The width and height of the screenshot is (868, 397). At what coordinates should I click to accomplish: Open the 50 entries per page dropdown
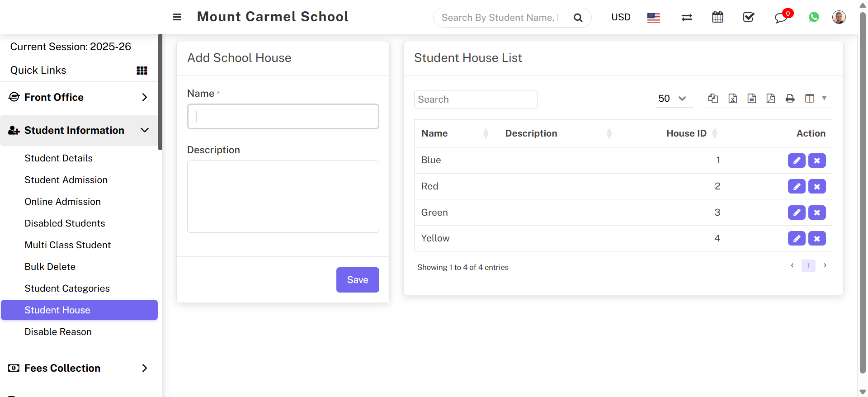pos(672,99)
